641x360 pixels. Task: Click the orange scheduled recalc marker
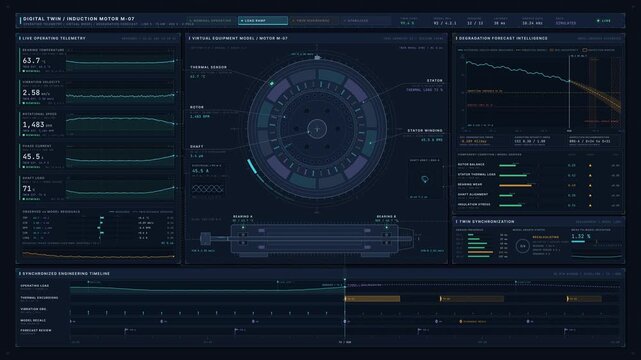[x=461, y=322]
